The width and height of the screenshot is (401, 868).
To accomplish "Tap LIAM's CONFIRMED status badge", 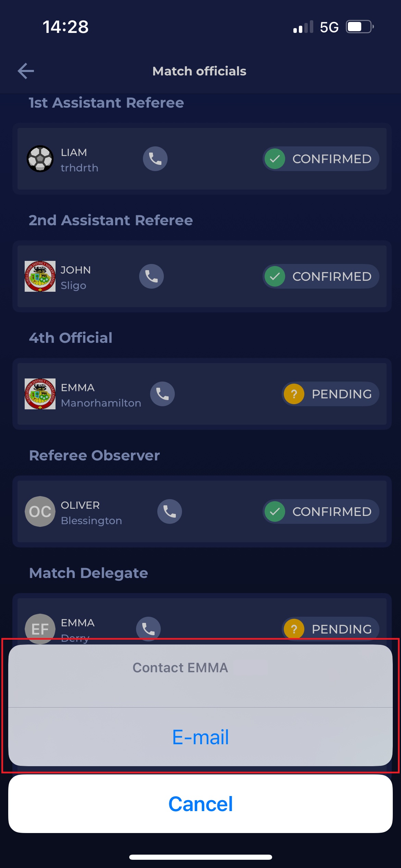I will tap(321, 159).
